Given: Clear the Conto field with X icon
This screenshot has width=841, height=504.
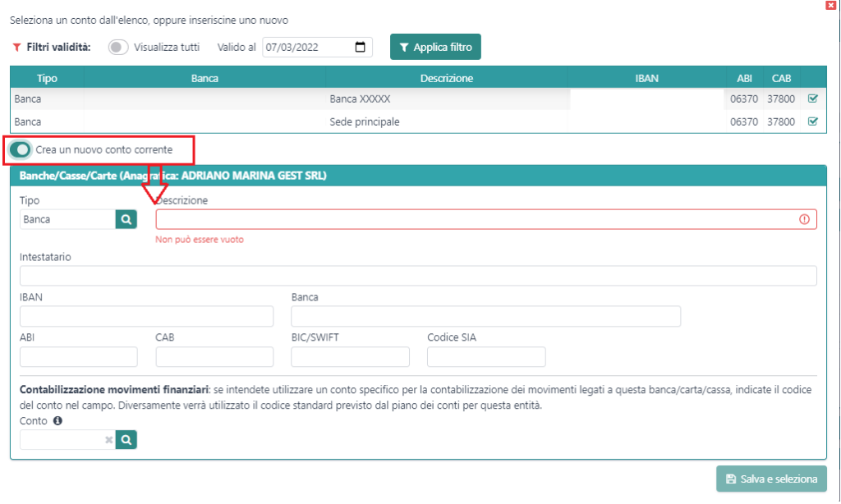Looking at the screenshot, I should coord(108,440).
